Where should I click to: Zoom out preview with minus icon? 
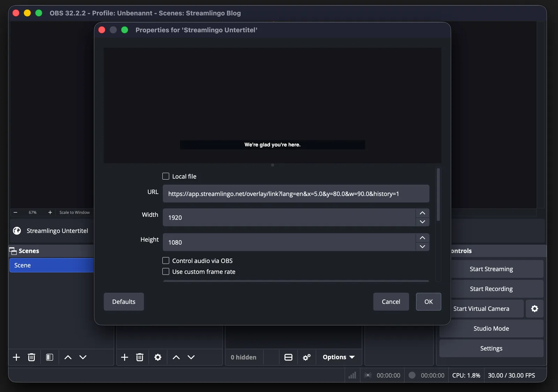[x=15, y=212]
